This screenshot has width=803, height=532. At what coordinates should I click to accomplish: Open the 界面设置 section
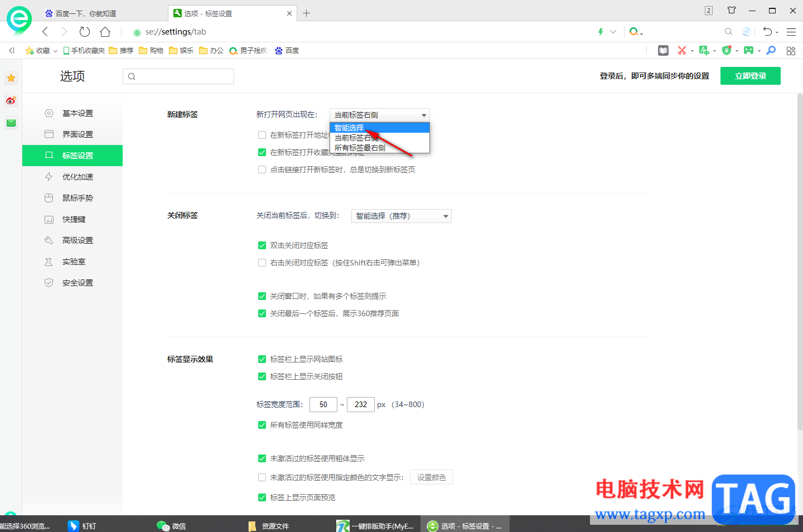pyautogui.click(x=72, y=134)
